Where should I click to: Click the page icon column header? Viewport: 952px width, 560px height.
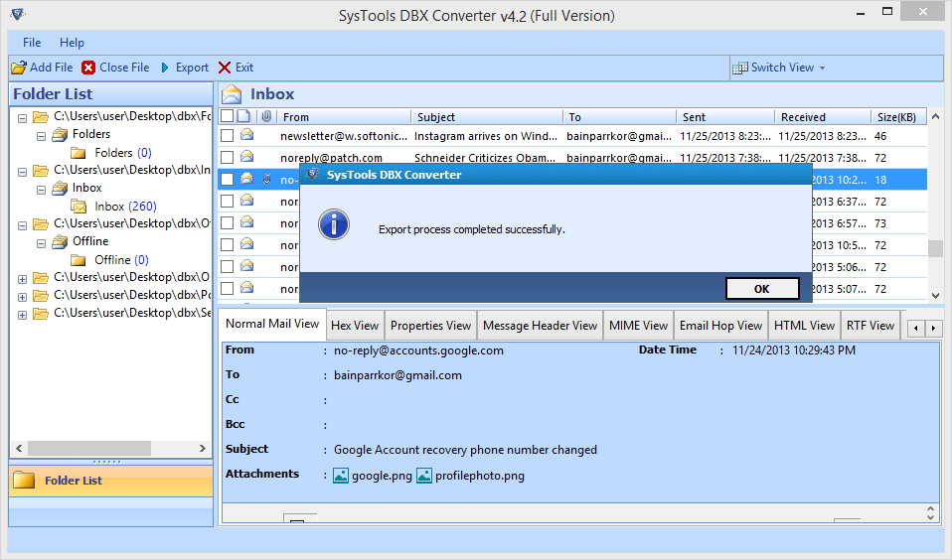pos(243,116)
